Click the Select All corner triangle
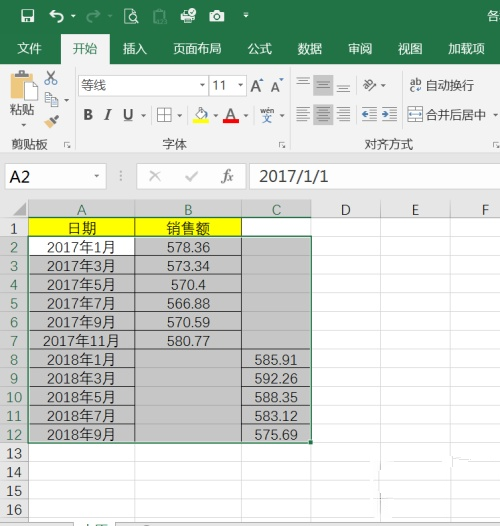The image size is (500, 526). point(19,209)
